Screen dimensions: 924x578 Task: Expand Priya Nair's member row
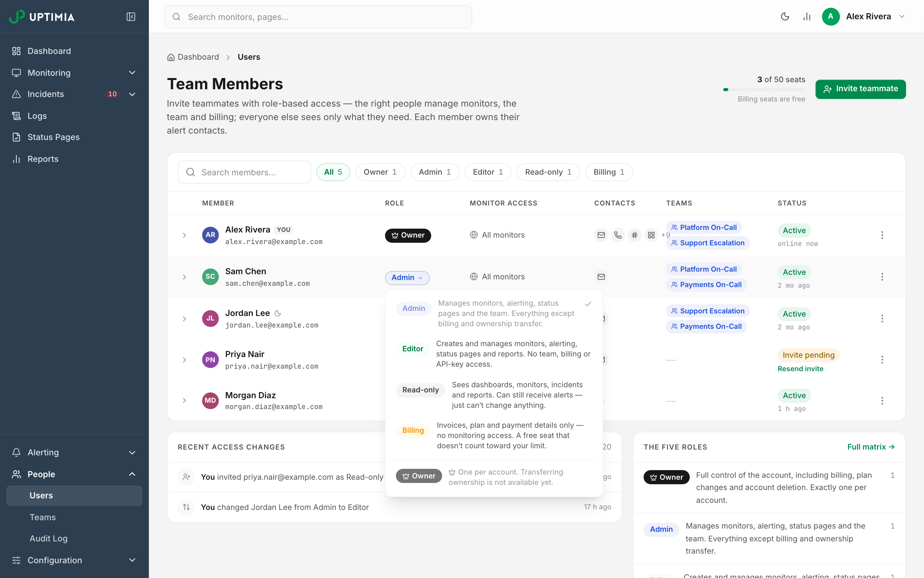tap(184, 360)
